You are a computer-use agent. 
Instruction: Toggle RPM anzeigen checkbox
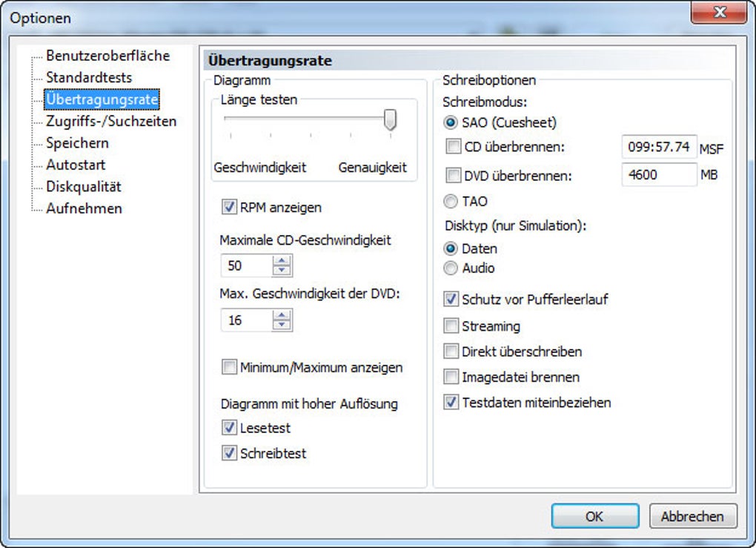[229, 207]
